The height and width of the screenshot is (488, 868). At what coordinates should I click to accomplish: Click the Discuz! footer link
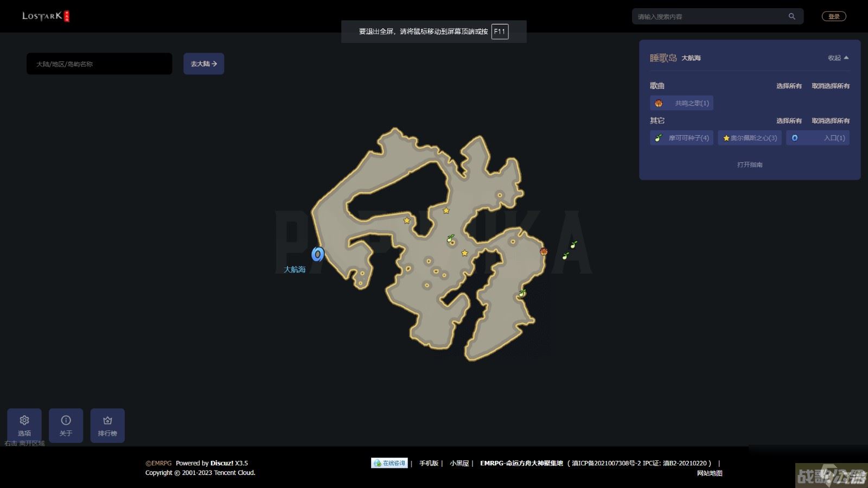pos(222,463)
